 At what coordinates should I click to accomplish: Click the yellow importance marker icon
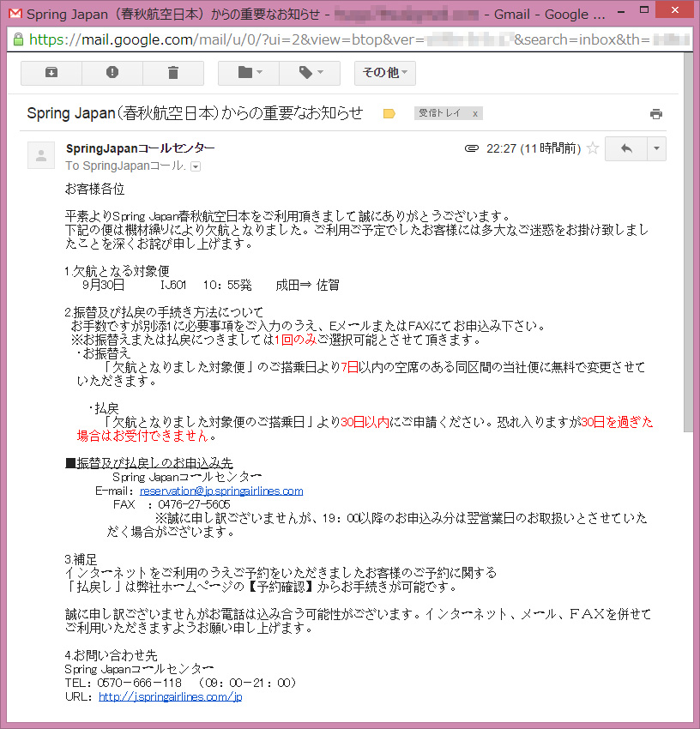pyautogui.click(x=389, y=113)
